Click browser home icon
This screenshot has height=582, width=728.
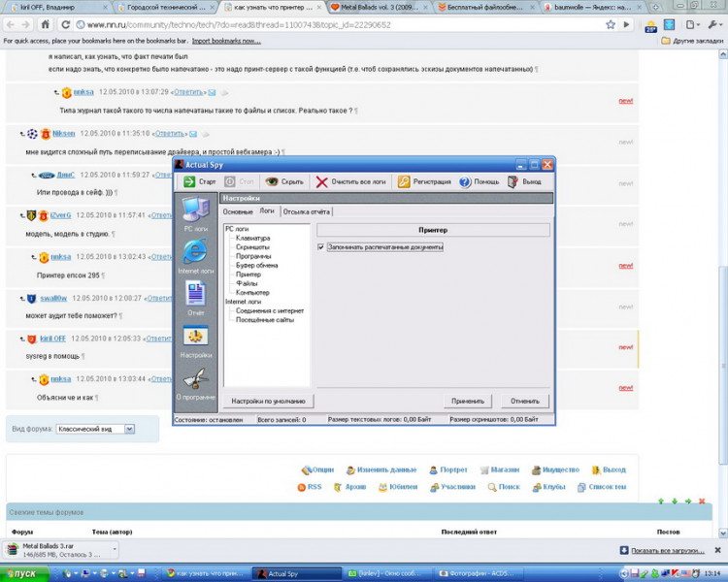45,24
